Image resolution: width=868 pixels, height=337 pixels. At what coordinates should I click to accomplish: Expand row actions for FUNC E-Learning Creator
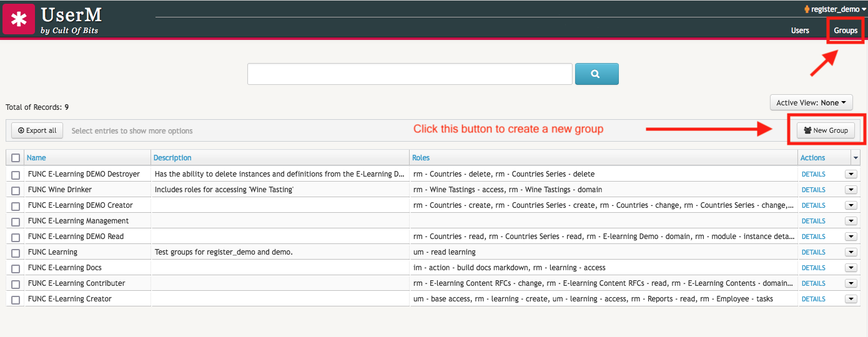click(x=851, y=299)
